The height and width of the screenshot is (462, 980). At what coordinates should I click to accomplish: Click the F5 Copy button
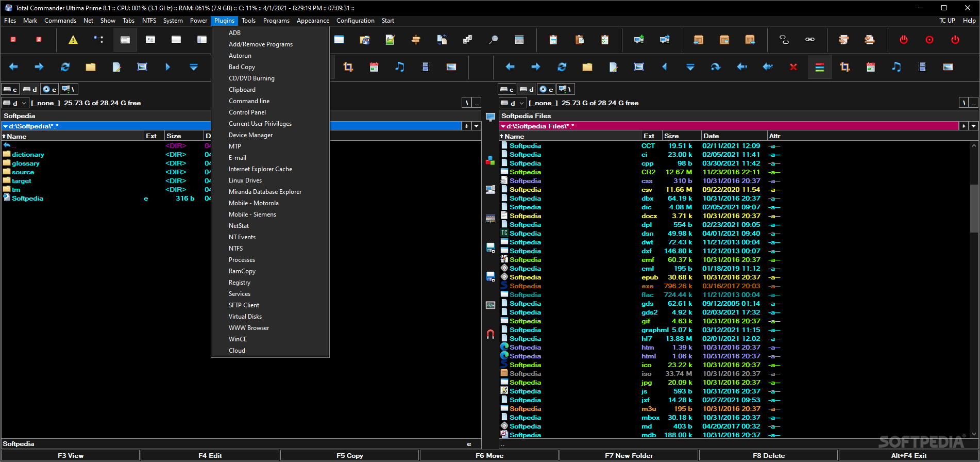click(350, 455)
